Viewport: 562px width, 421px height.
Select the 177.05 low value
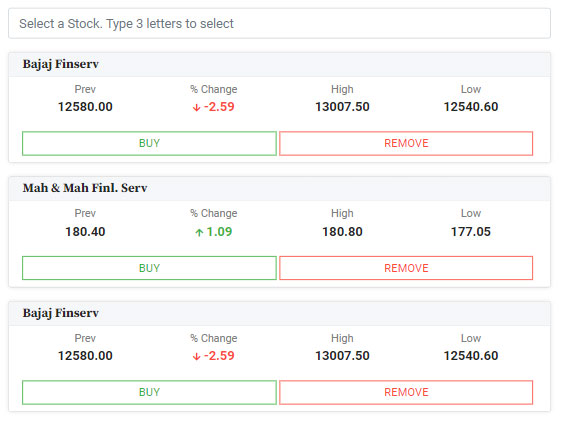pos(471,232)
